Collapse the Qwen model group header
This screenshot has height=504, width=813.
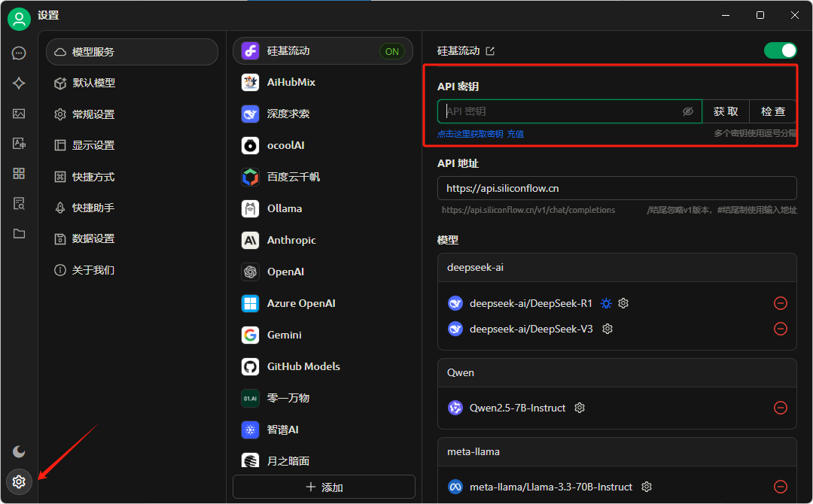pyautogui.click(x=617, y=372)
